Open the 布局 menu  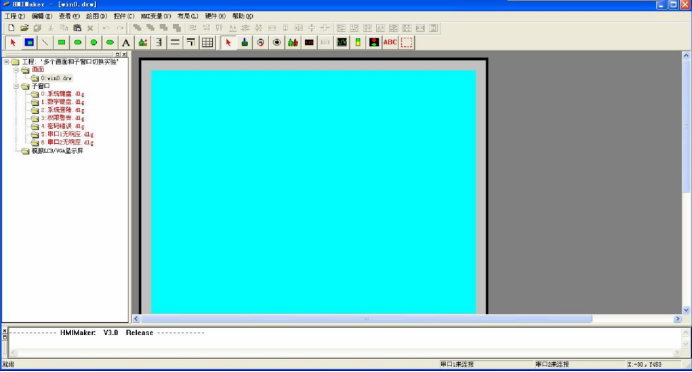pos(188,16)
